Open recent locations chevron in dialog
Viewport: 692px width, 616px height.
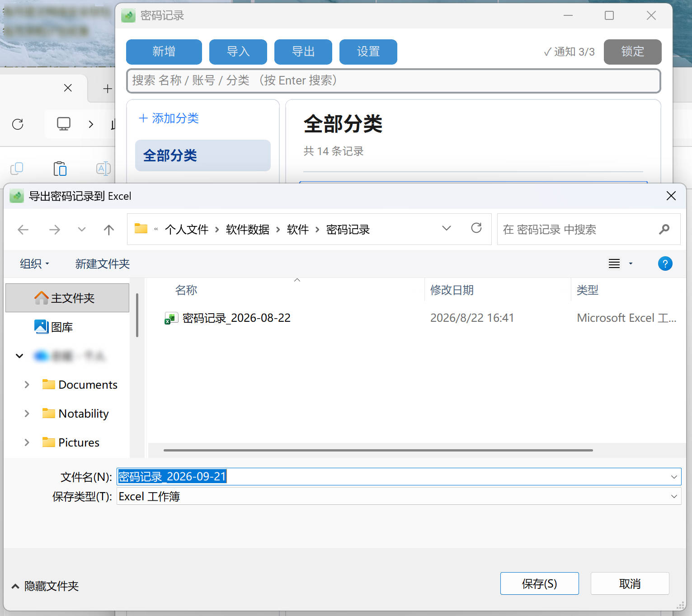coord(82,230)
